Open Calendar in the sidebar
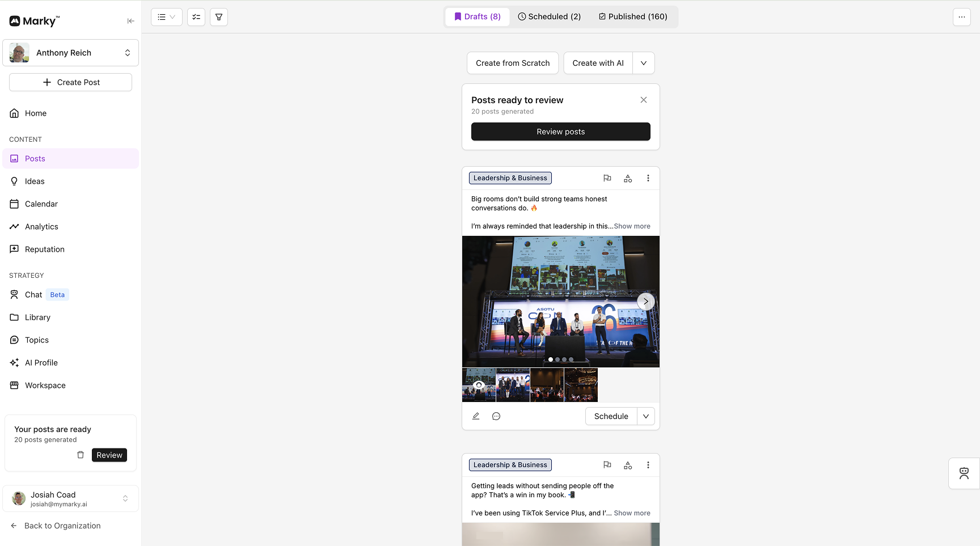 pyautogui.click(x=70, y=204)
